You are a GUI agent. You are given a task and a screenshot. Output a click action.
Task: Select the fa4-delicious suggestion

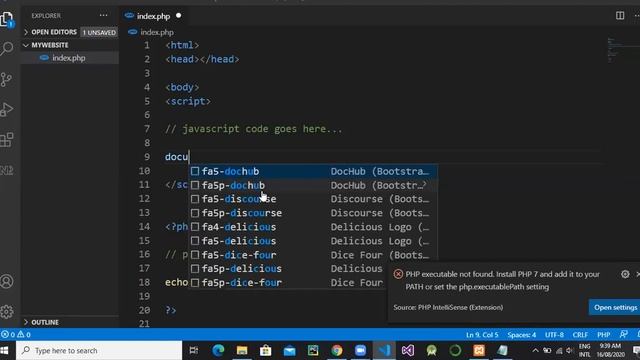(x=313, y=227)
